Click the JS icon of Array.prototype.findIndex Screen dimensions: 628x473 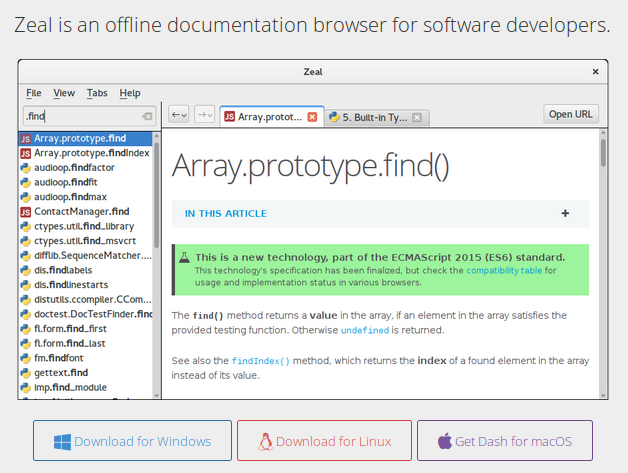tap(26, 153)
